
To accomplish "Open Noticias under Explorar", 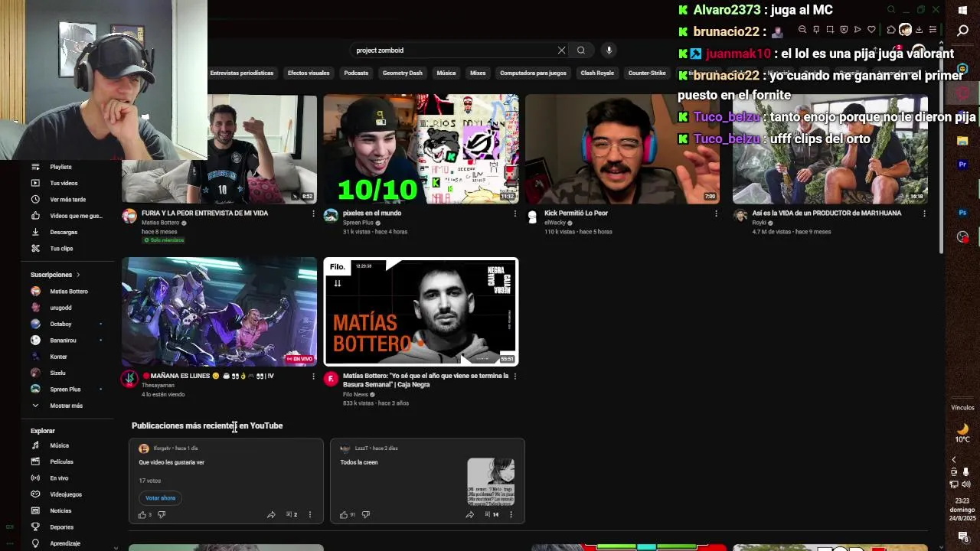I will click(60, 510).
